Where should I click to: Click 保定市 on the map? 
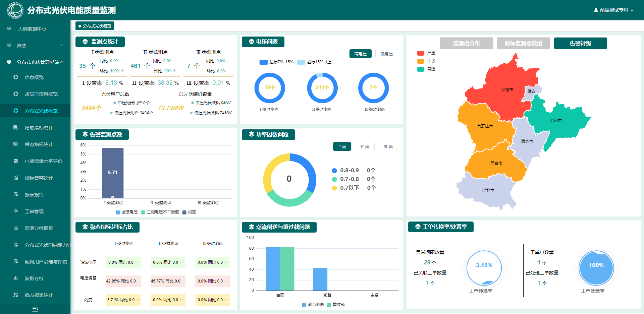(507, 90)
